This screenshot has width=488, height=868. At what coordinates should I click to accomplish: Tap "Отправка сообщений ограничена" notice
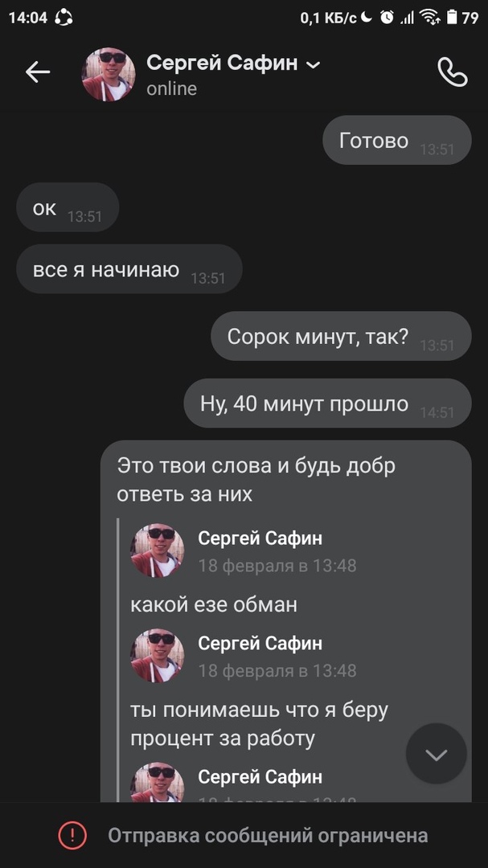pyautogui.click(x=268, y=835)
